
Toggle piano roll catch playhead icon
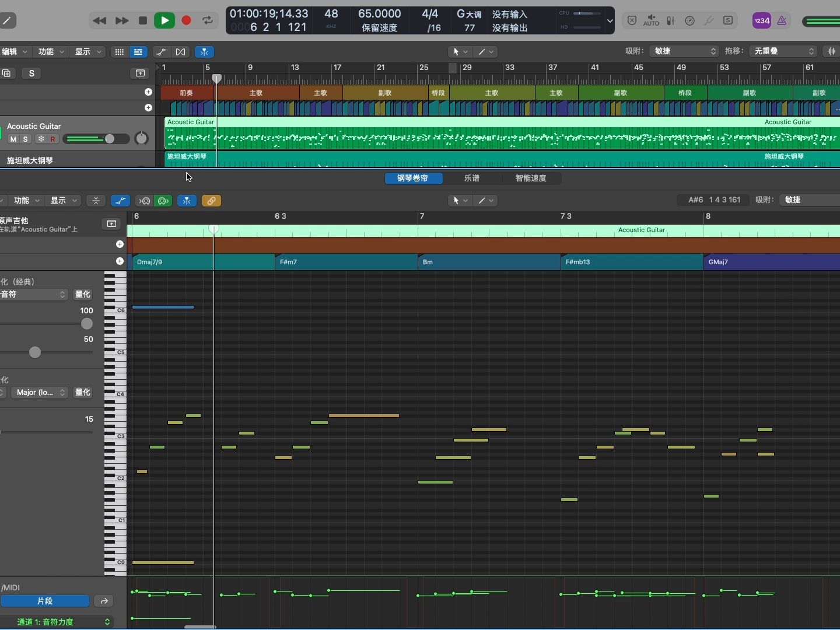point(187,201)
